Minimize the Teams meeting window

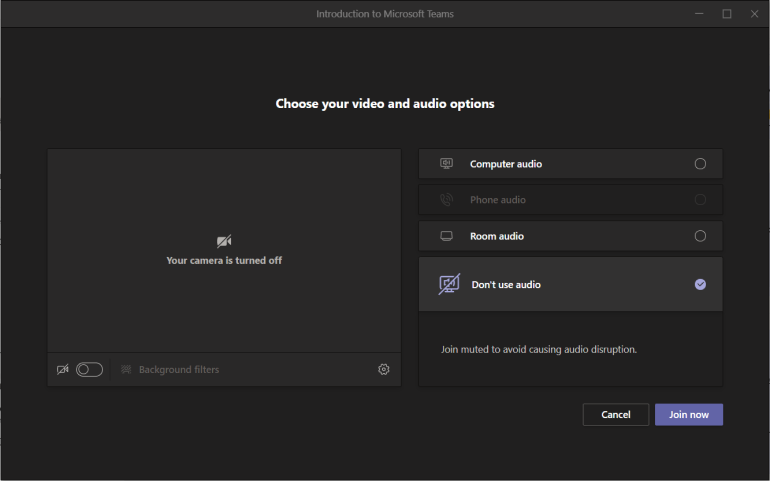pos(699,14)
